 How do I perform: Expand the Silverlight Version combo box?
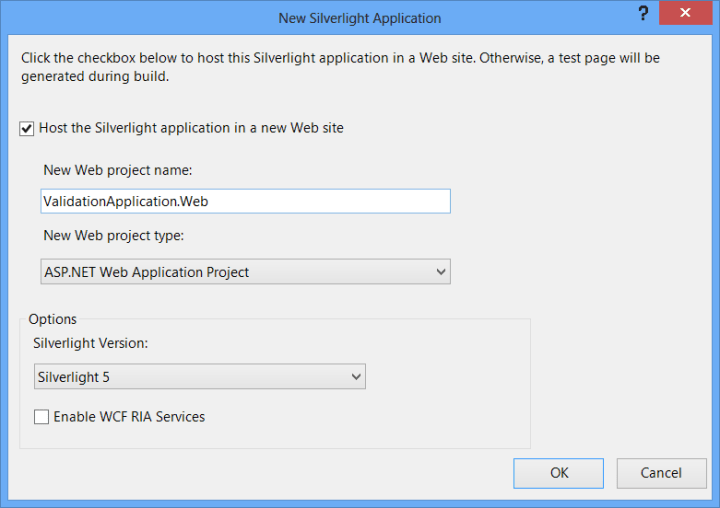coord(199,377)
